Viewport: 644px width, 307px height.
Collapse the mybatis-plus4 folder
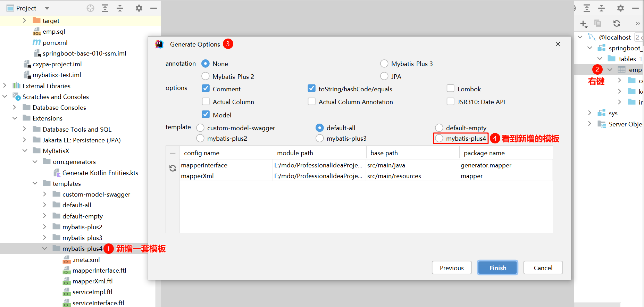tap(45, 248)
